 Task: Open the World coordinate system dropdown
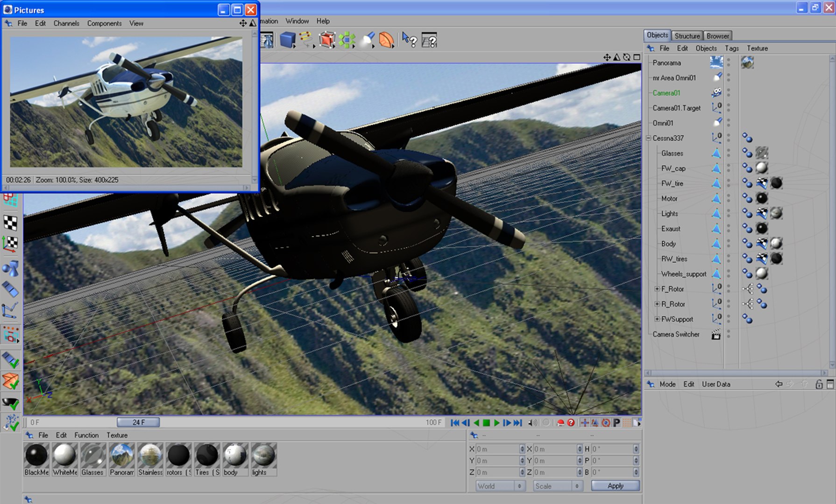click(x=500, y=486)
